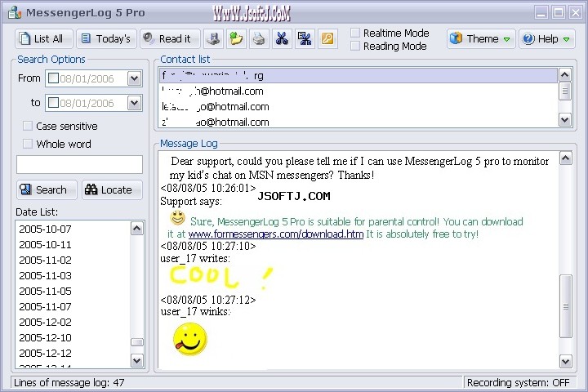Open the From date dropdown arrow
The image size is (588, 392).
(x=134, y=78)
